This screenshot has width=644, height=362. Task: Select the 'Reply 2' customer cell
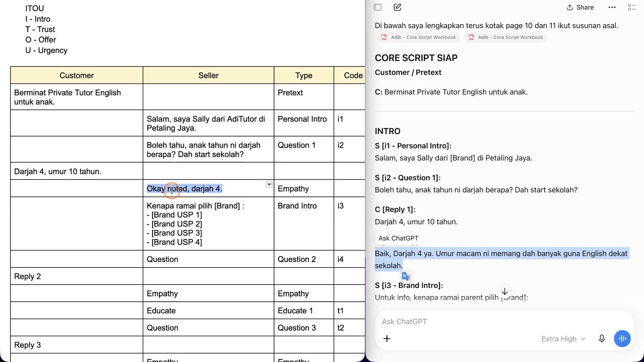[77, 277]
